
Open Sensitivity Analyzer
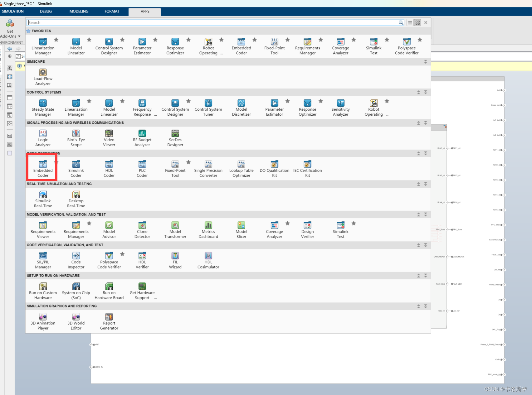click(x=340, y=108)
